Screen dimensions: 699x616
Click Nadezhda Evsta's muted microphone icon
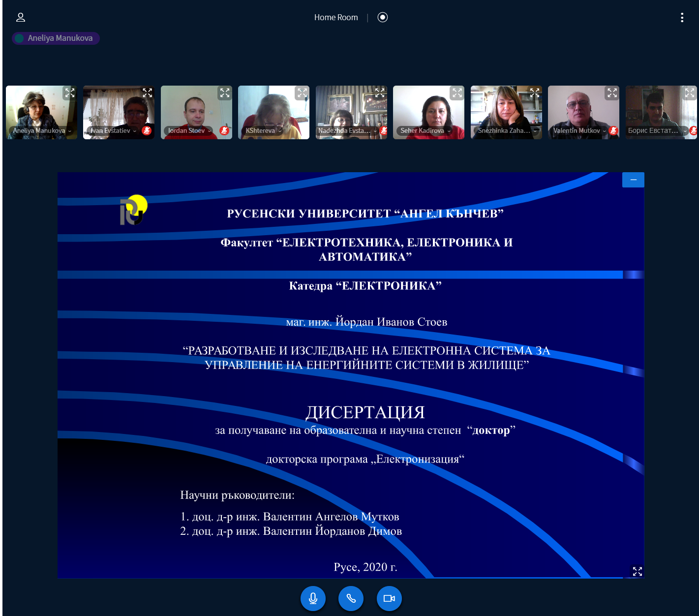pyautogui.click(x=384, y=130)
